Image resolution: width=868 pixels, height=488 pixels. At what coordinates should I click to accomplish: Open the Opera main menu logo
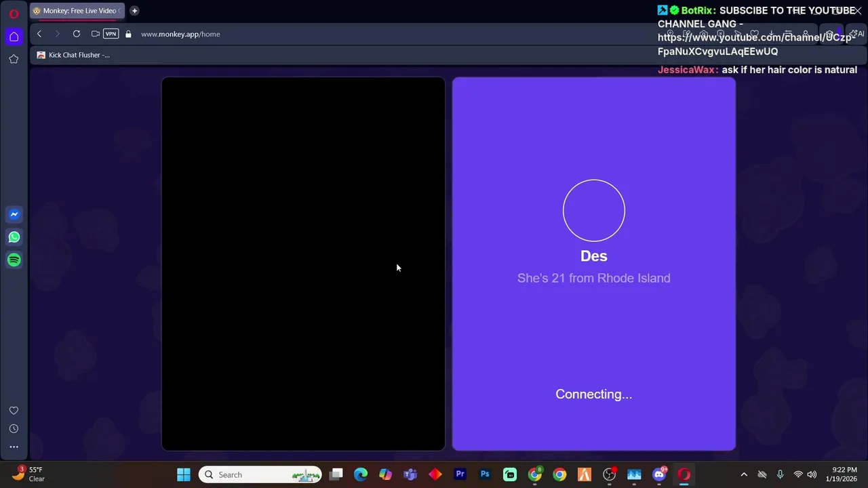pos(14,14)
